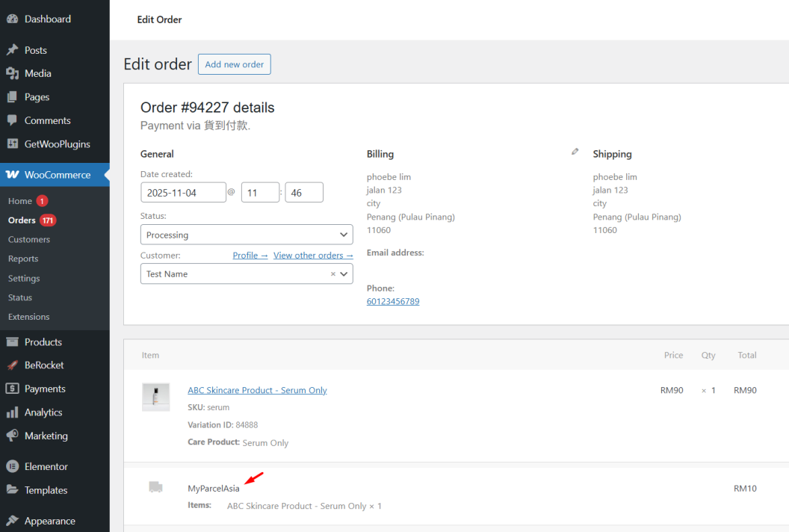Screen dimensions: 789x532
Task: Edit billing address with pencil icon
Action: tap(575, 152)
